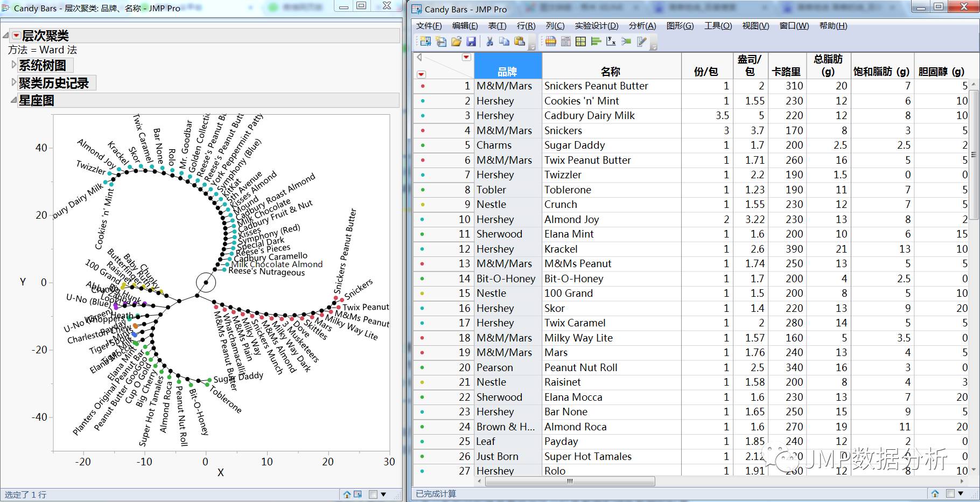
Task: Toggle checkbox in data table status bar
Action: (x=950, y=493)
